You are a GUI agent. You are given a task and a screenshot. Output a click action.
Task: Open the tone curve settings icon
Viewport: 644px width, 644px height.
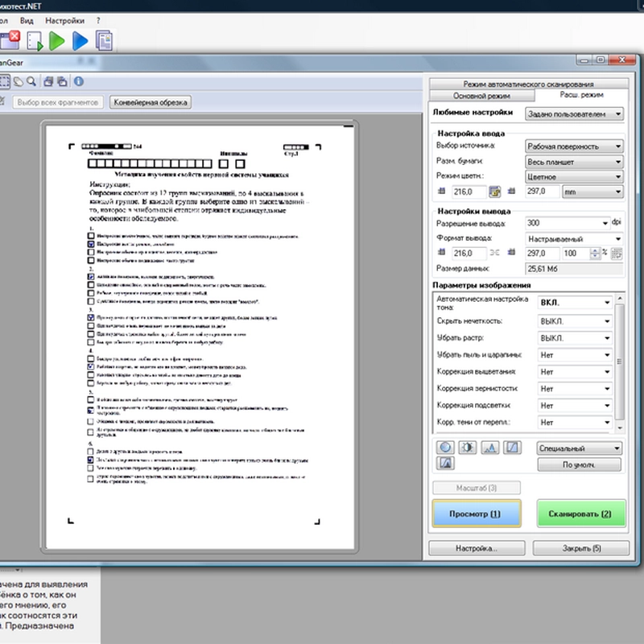click(513, 448)
